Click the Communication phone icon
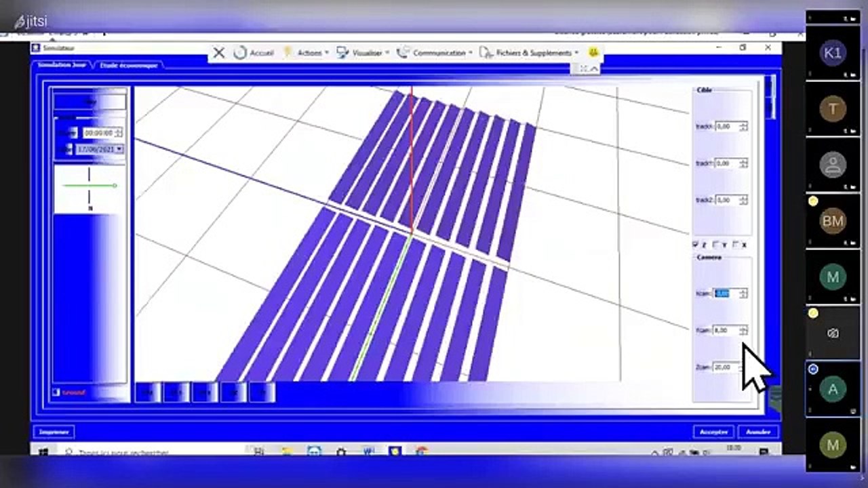 tap(403, 52)
